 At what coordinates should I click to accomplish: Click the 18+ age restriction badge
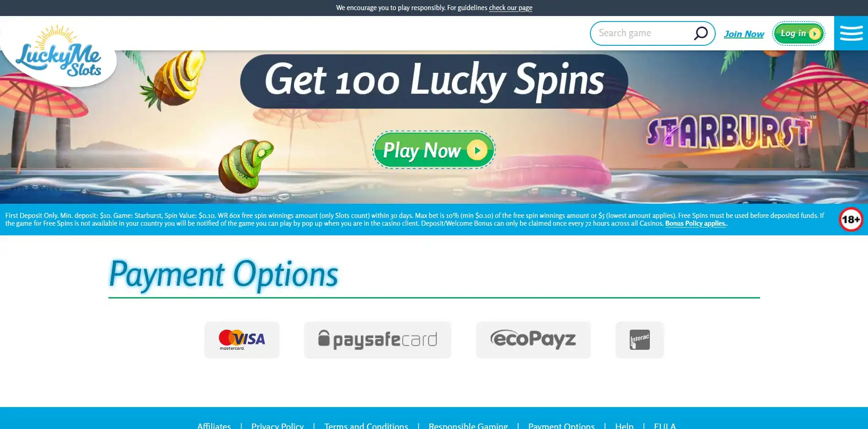coord(851,219)
